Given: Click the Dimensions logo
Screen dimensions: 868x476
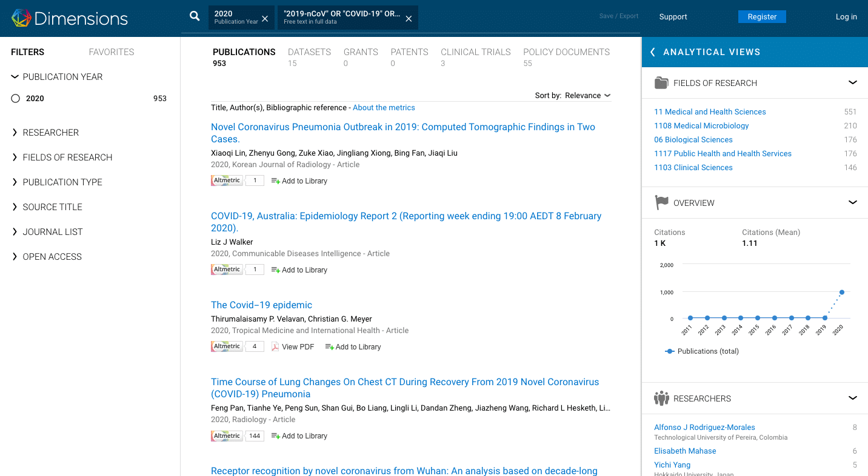Looking at the screenshot, I should [x=70, y=18].
